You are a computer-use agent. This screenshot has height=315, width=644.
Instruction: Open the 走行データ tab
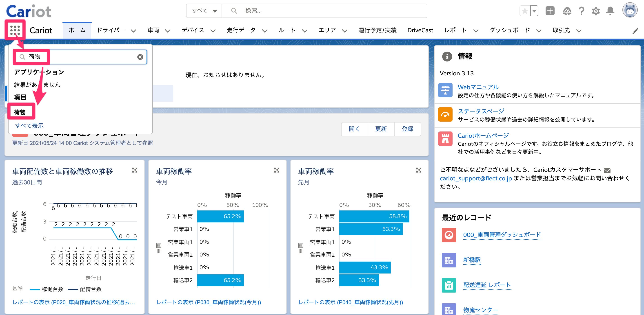point(241,30)
